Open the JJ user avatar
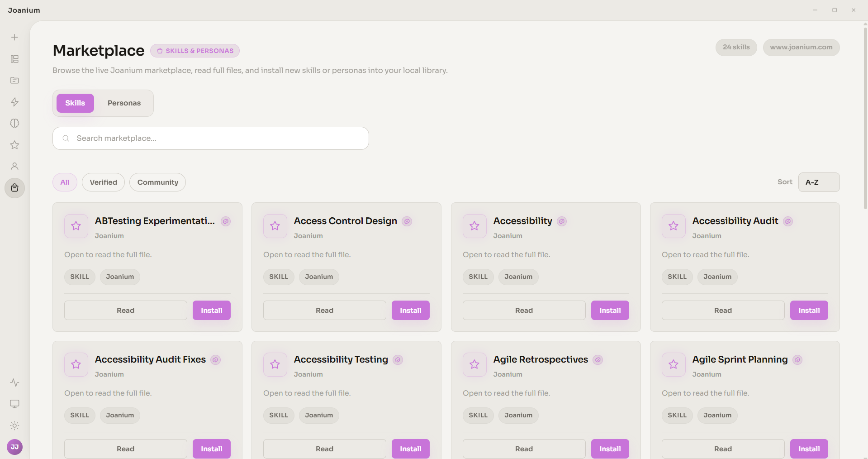 point(14,447)
